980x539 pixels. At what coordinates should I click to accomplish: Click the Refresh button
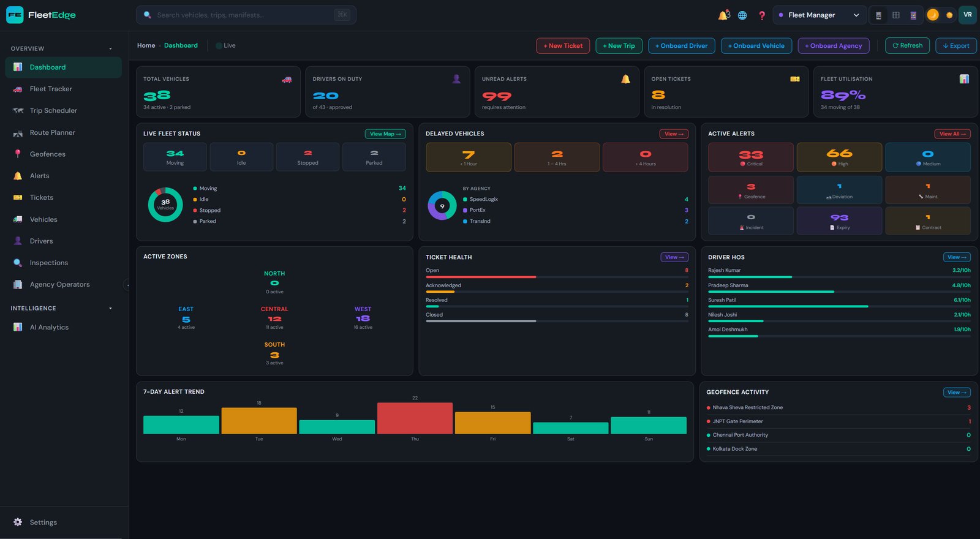tap(907, 45)
